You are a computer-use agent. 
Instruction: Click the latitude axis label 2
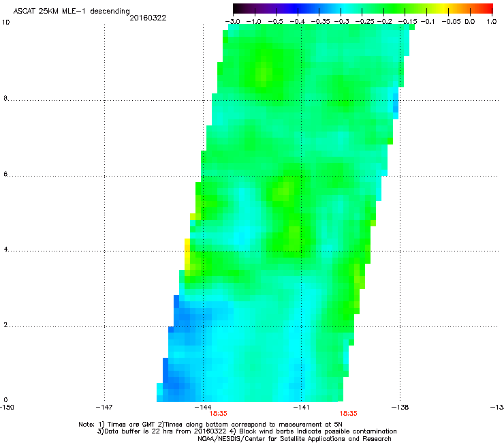(x=5, y=325)
